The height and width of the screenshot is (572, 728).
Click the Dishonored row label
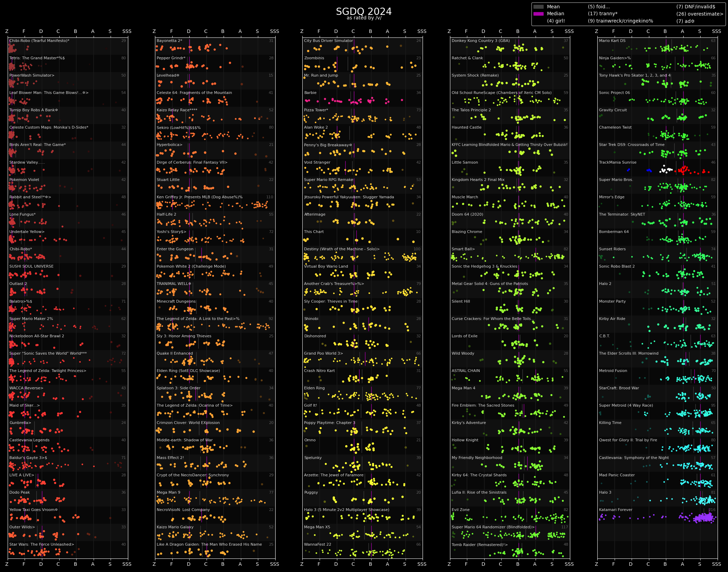315,336
